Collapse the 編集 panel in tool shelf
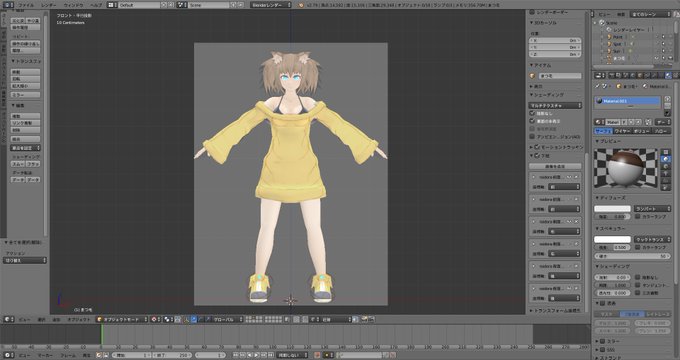Screen dimensions: 680x360 (x=18, y=105)
